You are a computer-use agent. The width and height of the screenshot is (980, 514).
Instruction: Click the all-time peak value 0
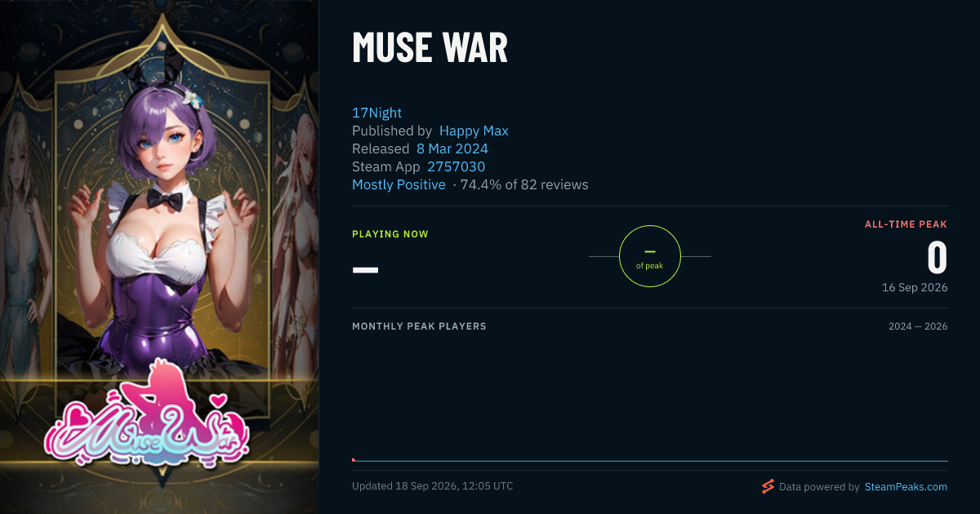point(937,258)
